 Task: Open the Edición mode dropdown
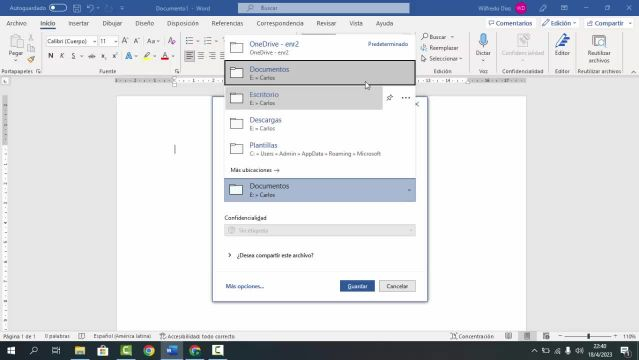559,23
